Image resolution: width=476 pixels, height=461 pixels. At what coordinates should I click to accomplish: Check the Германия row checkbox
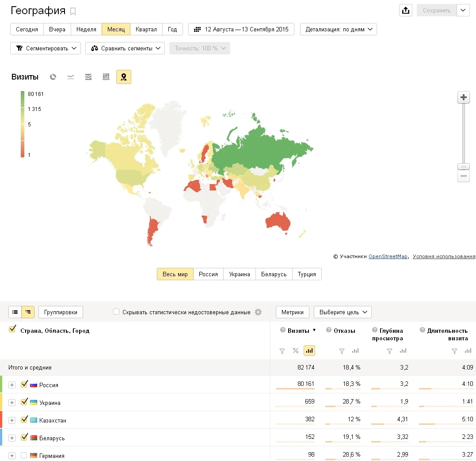[x=24, y=455]
